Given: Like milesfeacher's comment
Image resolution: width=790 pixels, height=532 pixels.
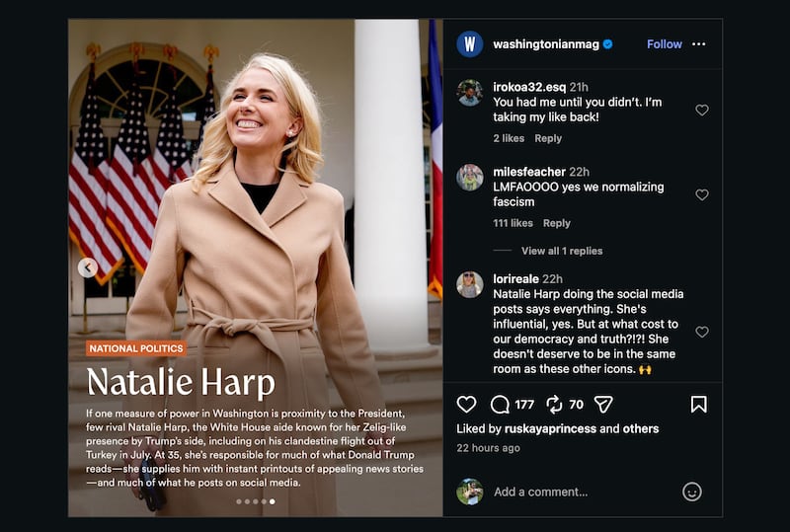Looking at the screenshot, I should 702,194.
